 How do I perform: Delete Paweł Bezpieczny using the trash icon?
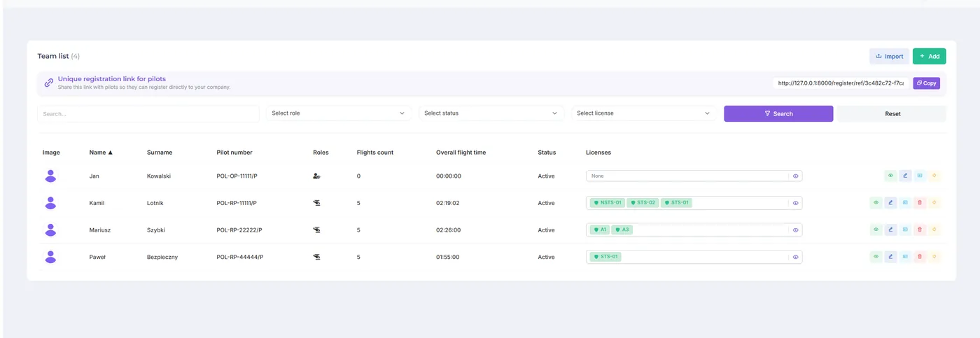tap(920, 257)
